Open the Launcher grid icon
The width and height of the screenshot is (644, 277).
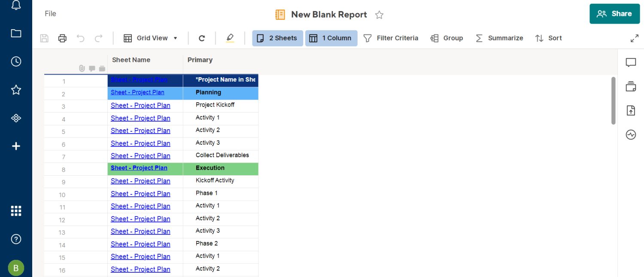16,211
